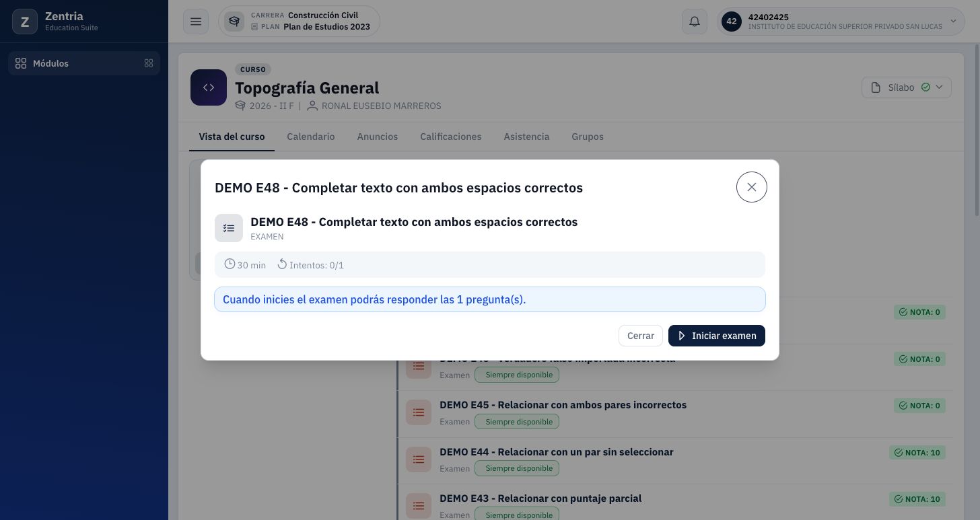980x520 pixels.
Task: Open the Asistencia tab
Action: click(526, 137)
